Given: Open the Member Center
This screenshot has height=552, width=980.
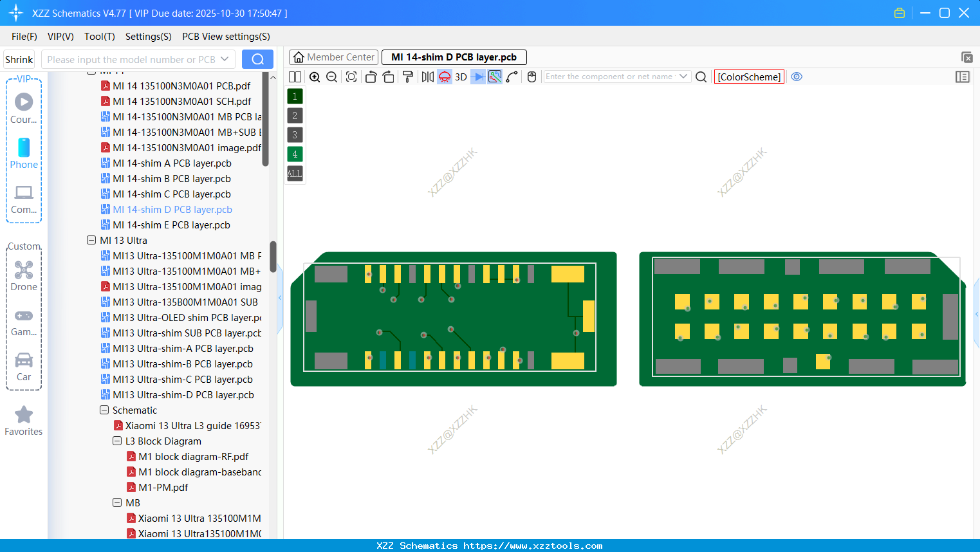Looking at the screenshot, I should point(333,57).
